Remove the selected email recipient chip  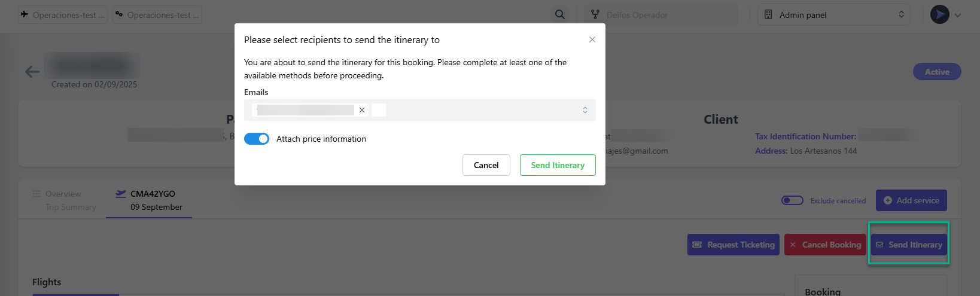coord(362,110)
